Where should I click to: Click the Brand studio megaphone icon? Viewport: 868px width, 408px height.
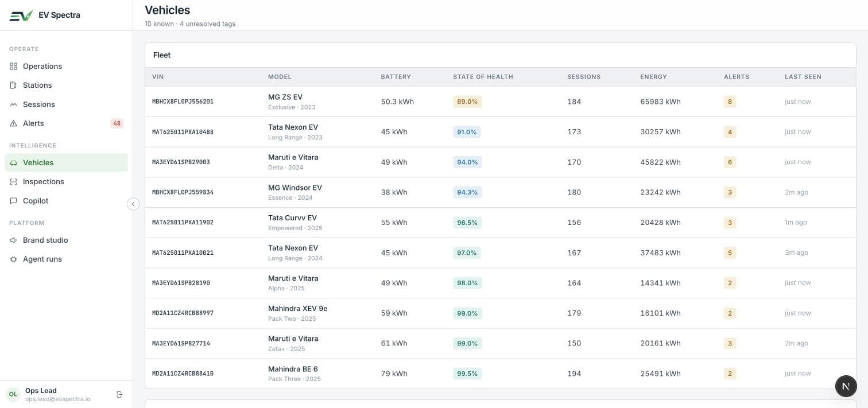pos(14,240)
